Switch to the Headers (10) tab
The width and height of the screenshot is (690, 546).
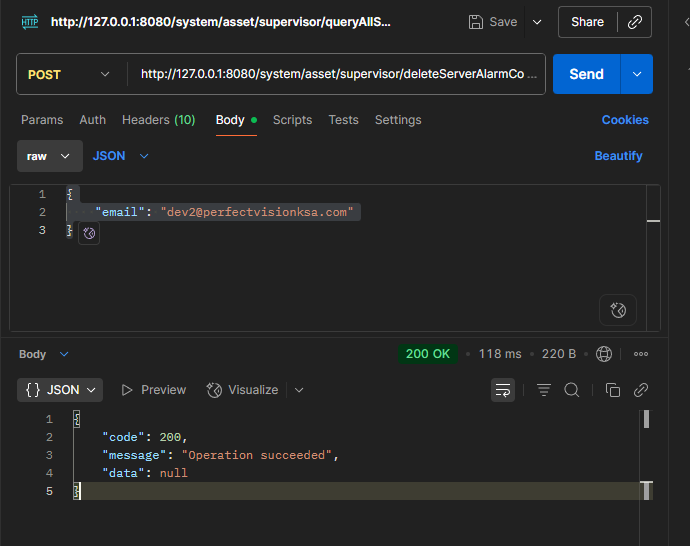(158, 120)
